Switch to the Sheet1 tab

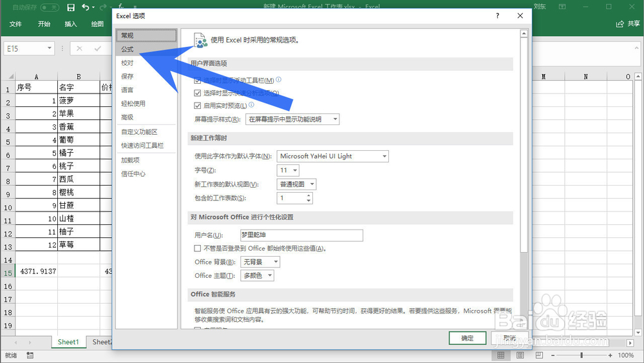pos(68,342)
